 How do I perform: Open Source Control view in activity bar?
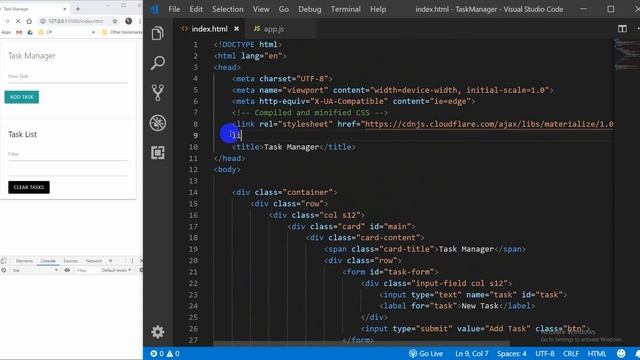[158, 93]
